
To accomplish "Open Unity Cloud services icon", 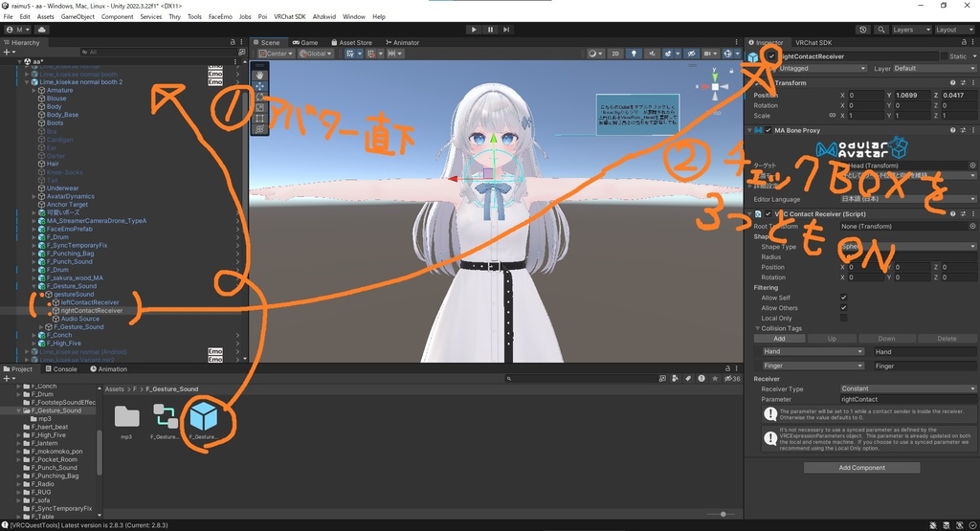I will click(x=42, y=30).
